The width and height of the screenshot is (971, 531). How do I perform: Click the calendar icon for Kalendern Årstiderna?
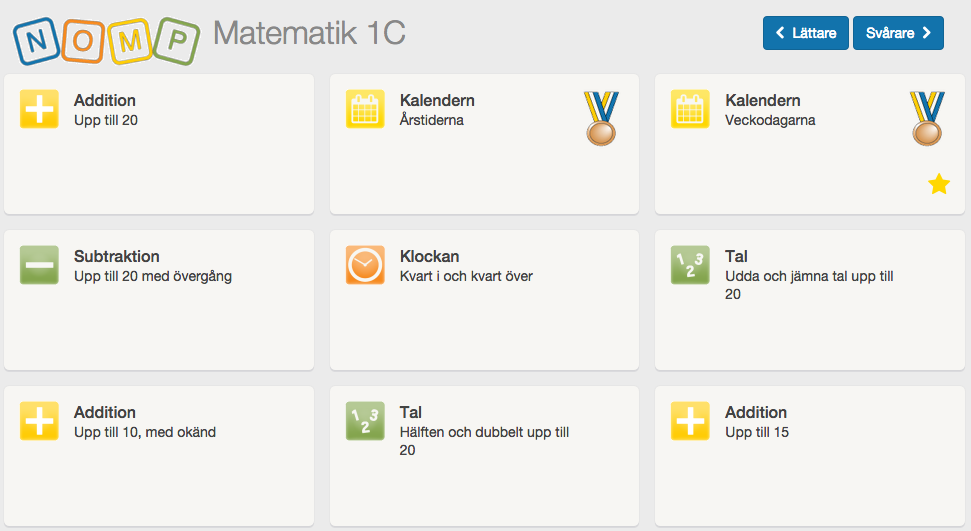(365, 109)
